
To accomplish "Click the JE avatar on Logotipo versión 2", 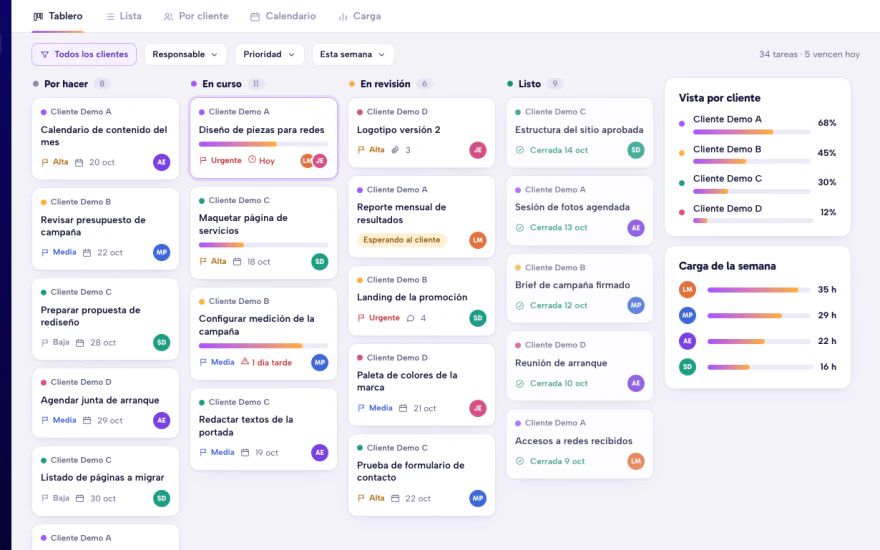I will [478, 150].
